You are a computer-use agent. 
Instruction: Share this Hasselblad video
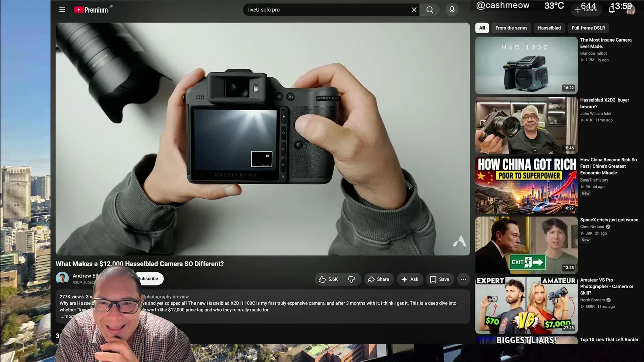[x=378, y=279]
